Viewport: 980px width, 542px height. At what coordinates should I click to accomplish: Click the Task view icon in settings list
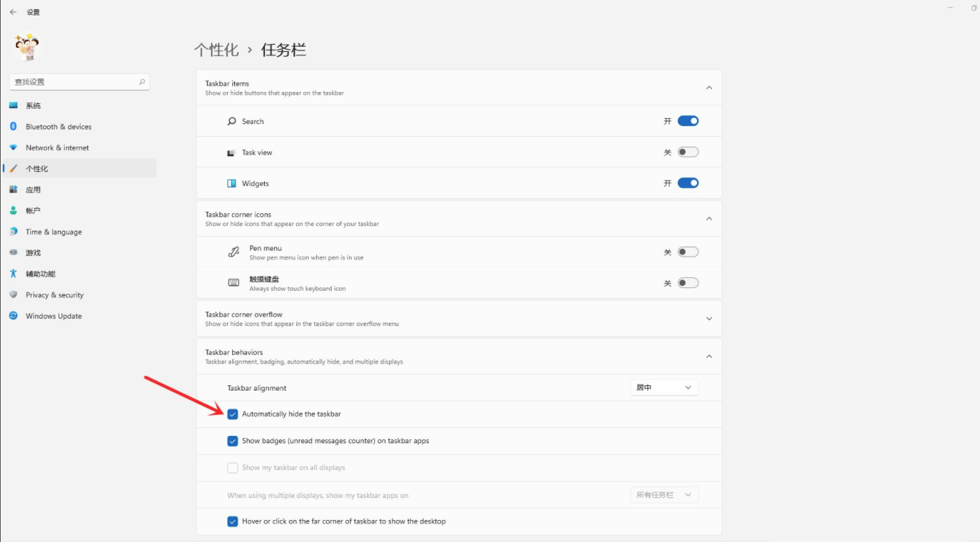click(x=233, y=152)
